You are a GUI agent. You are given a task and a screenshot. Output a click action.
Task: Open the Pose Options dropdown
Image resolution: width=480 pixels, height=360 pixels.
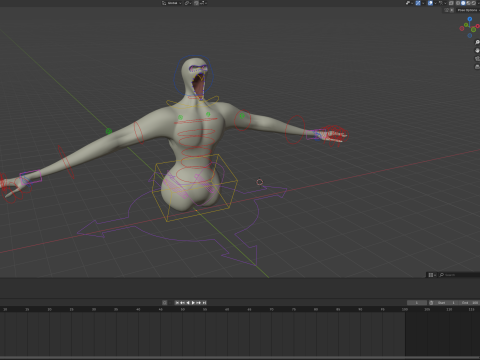tap(468, 10)
